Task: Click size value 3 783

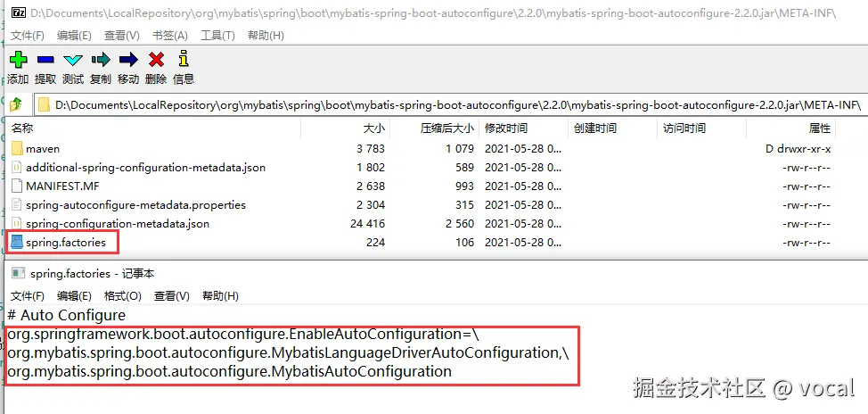Action: pos(371,148)
